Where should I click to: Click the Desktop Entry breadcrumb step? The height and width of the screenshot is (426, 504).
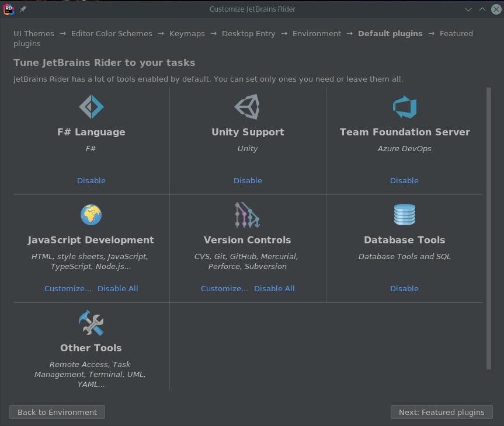coord(248,34)
